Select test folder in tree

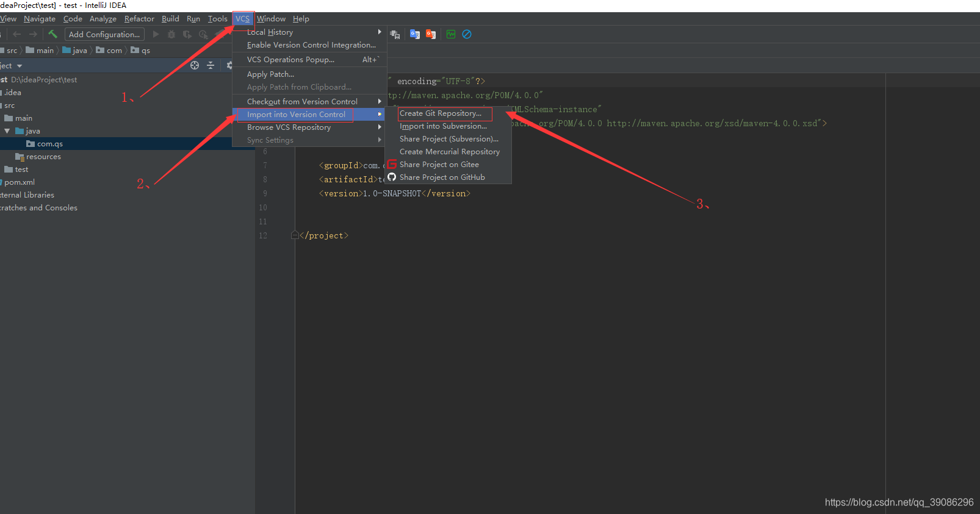tap(21, 170)
